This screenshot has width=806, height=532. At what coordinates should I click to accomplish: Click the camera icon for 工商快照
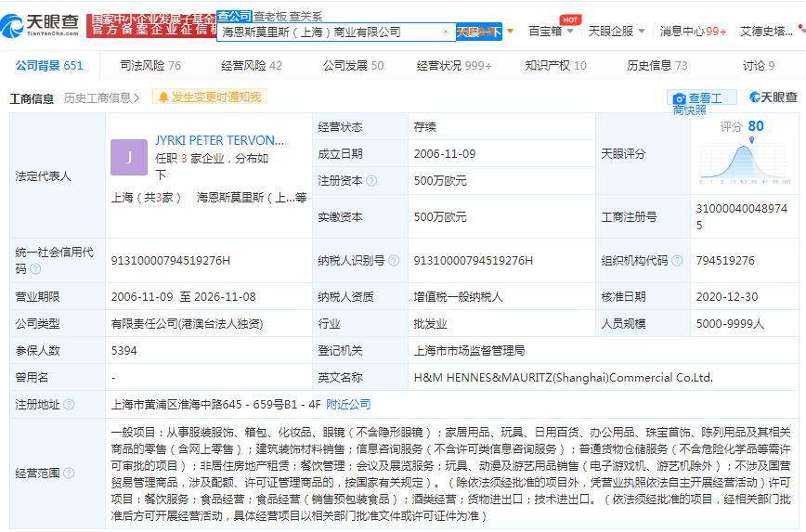[x=679, y=98]
